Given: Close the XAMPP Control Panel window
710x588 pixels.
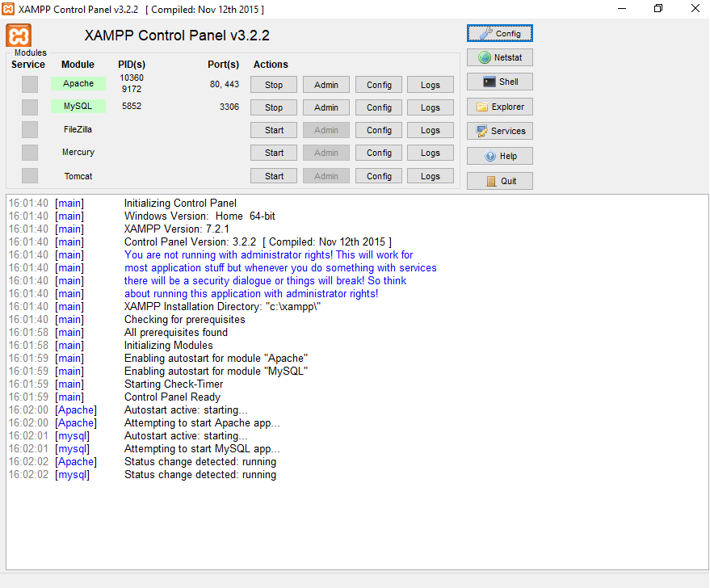Looking at the screenshot, I should [695, 9].
